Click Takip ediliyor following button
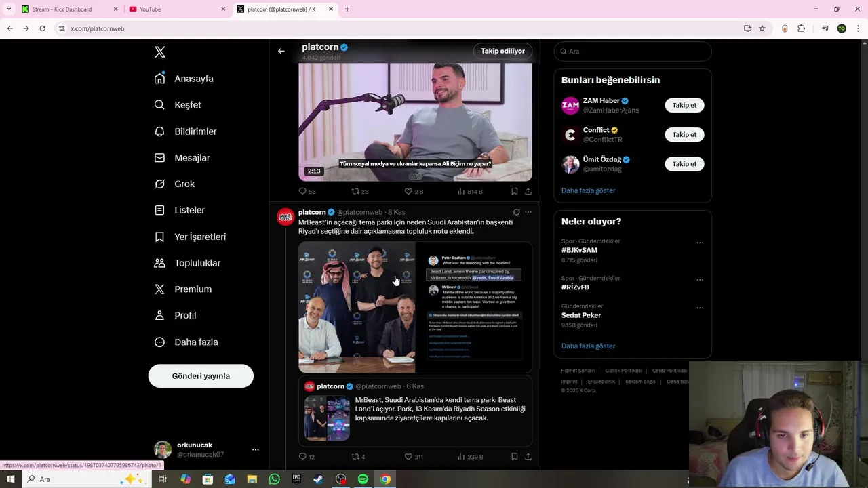868x488 pixels. [x=503, y=51]
